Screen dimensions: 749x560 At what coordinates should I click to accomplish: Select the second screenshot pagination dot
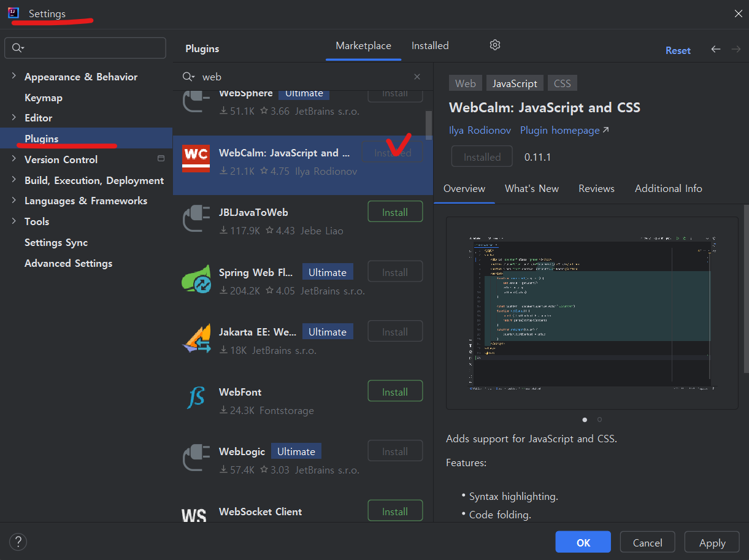tap(599, 420)
